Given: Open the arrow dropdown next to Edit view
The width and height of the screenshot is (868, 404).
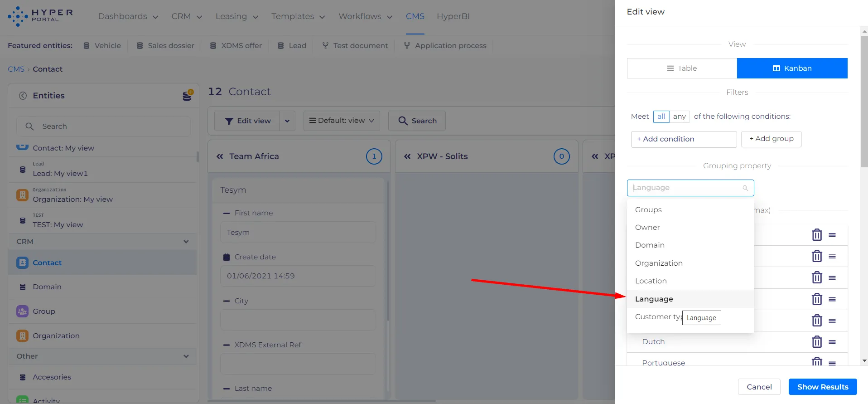Looking at the screenshot, I should point(287,121).
